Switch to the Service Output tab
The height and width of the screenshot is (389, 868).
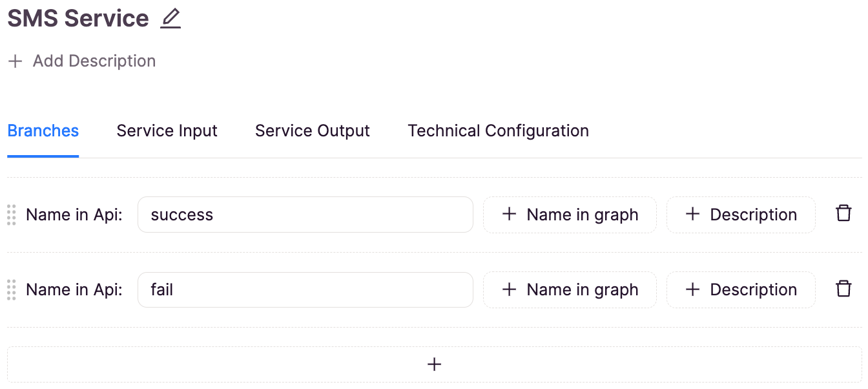pyautogui.click(x=313, y=131)
